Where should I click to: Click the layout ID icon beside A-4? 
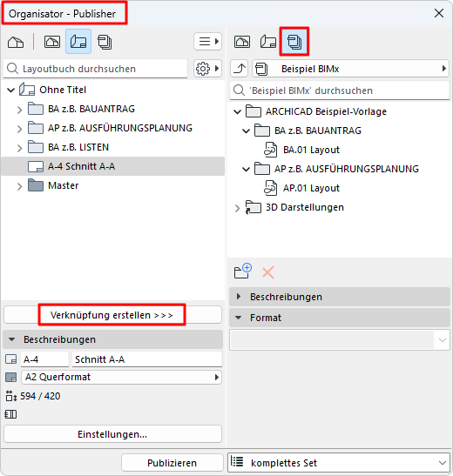11,359
